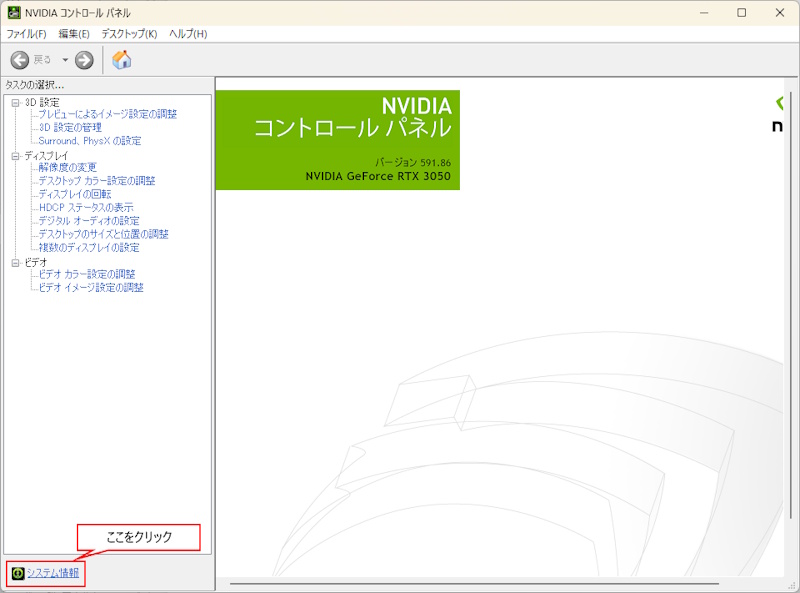The image size is (800, 593).
Task: Collapse the ディスプレイ tree node
Action: [15, 156]
